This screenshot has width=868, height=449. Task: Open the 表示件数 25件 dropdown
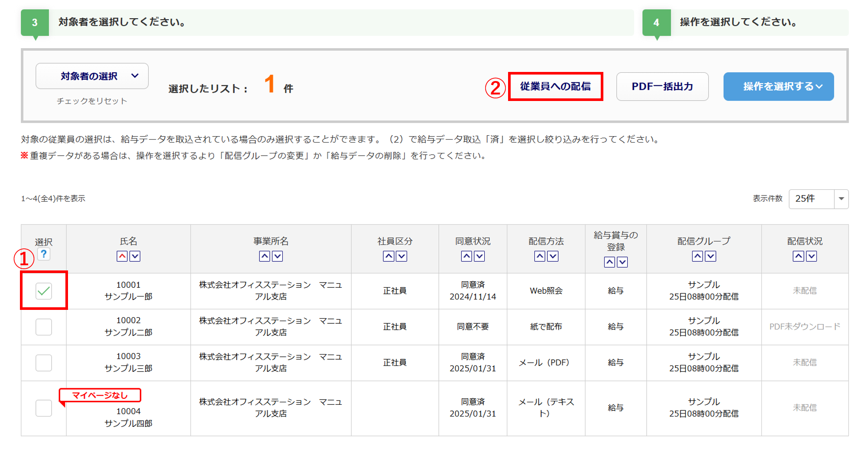click(x=818, y=199)
